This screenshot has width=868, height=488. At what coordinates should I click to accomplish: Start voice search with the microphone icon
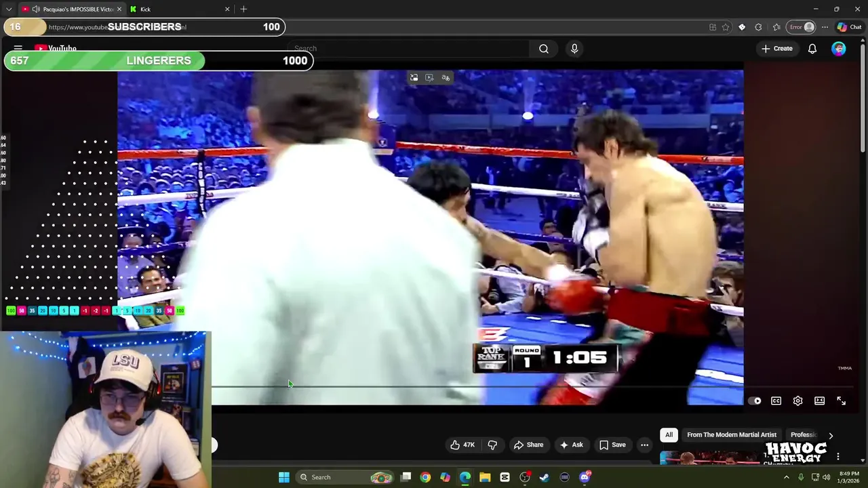point(574,48)
